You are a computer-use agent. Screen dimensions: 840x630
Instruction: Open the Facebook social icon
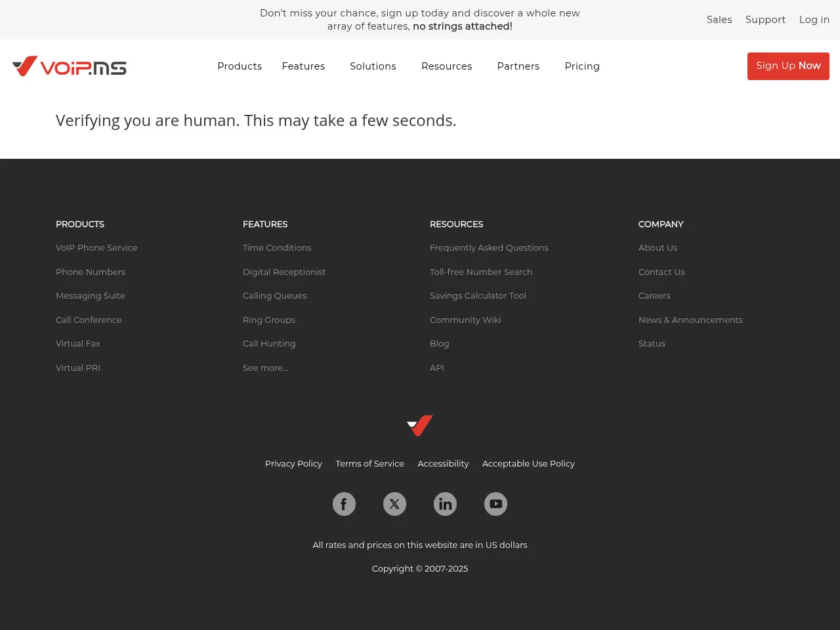click(x=344, y=503)
